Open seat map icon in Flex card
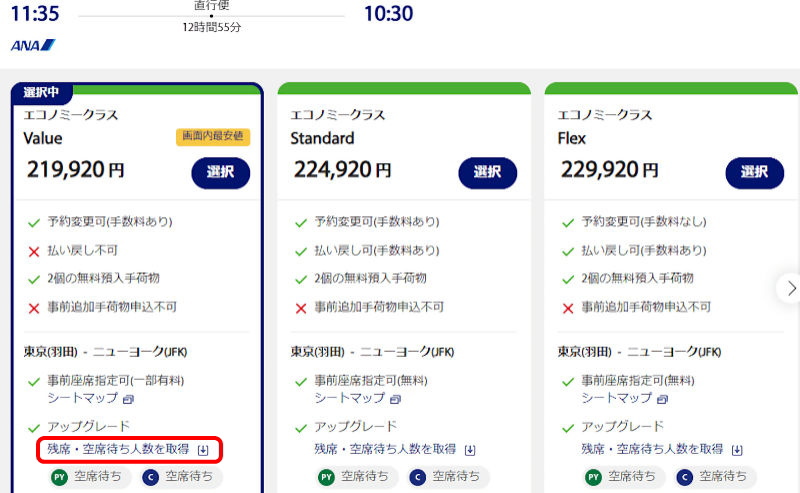The height and width of the screenshot is (493, 800). coord(662,399)
